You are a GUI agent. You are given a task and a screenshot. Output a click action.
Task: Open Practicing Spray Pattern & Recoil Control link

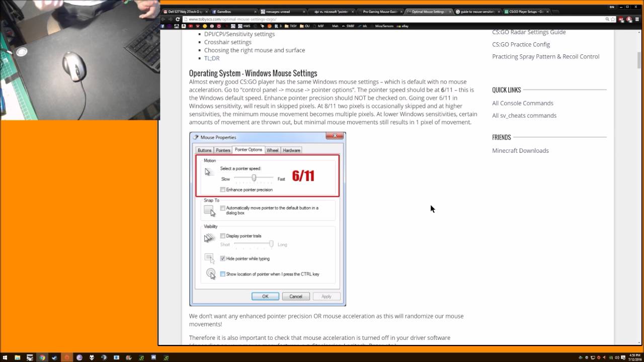tap(545, 57)
